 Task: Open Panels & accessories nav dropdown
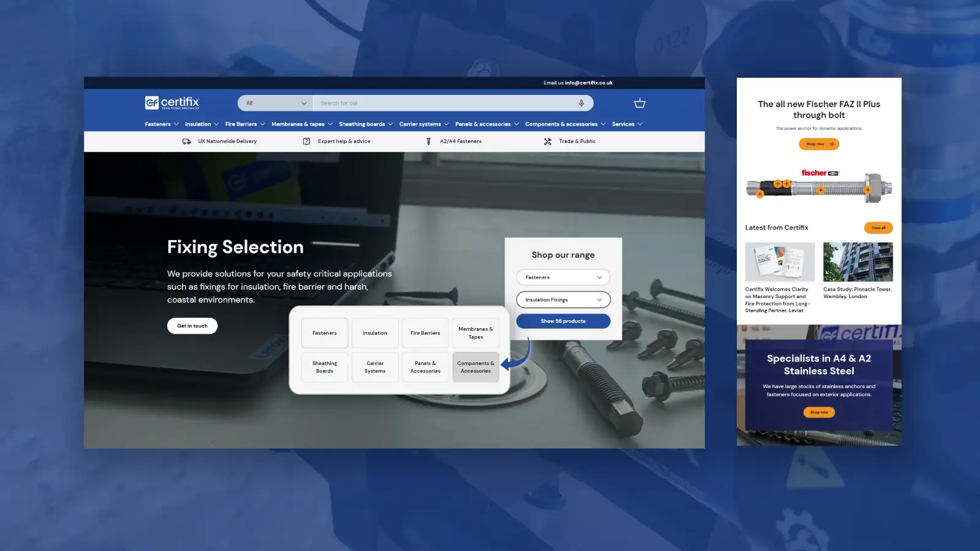(487, 124)
